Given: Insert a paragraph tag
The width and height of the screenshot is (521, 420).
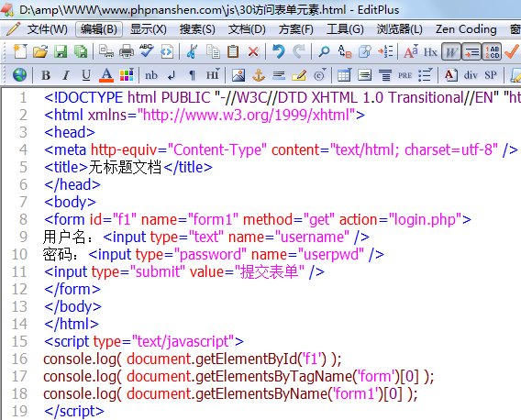Looking at the screenshot, I should (192, 75).
